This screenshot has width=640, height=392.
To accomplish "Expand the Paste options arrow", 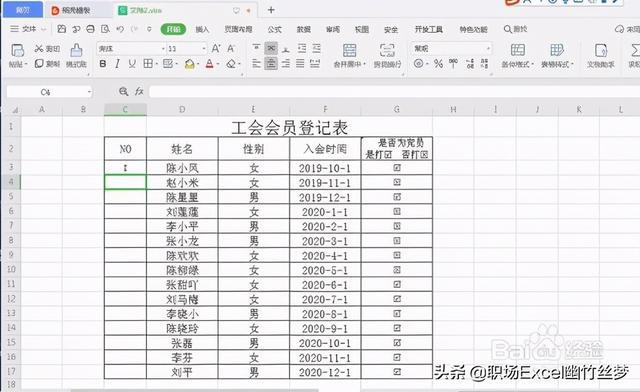I will point(26,64).
